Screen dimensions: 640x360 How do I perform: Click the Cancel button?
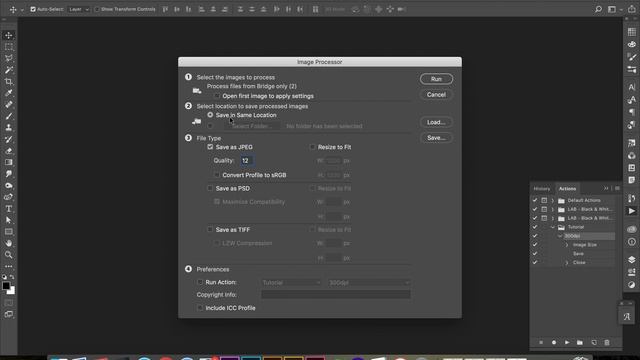click(436, 95)
